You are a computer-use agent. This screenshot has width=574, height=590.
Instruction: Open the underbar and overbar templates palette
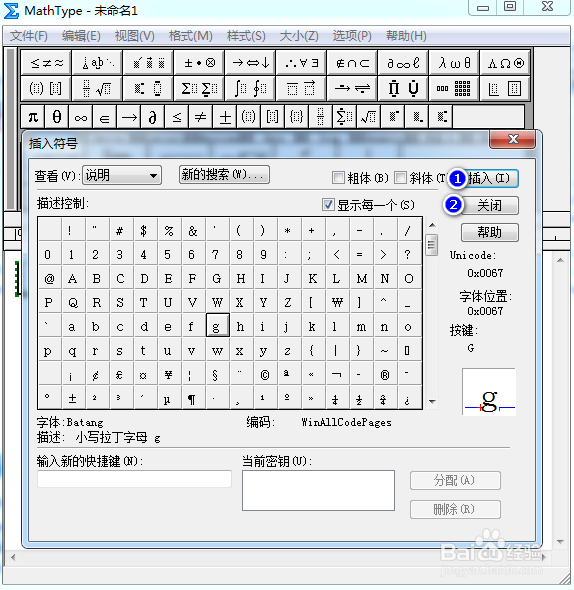[302, 88]
